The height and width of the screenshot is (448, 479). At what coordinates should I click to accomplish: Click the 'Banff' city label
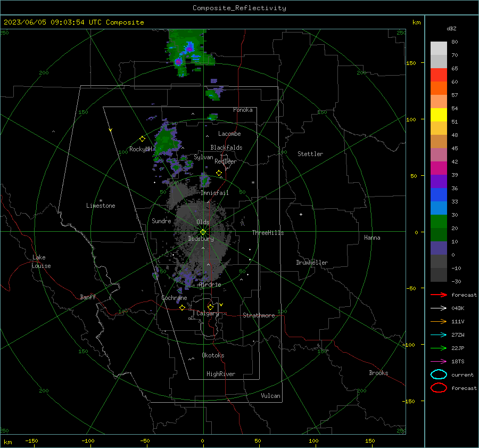(88, 297)
